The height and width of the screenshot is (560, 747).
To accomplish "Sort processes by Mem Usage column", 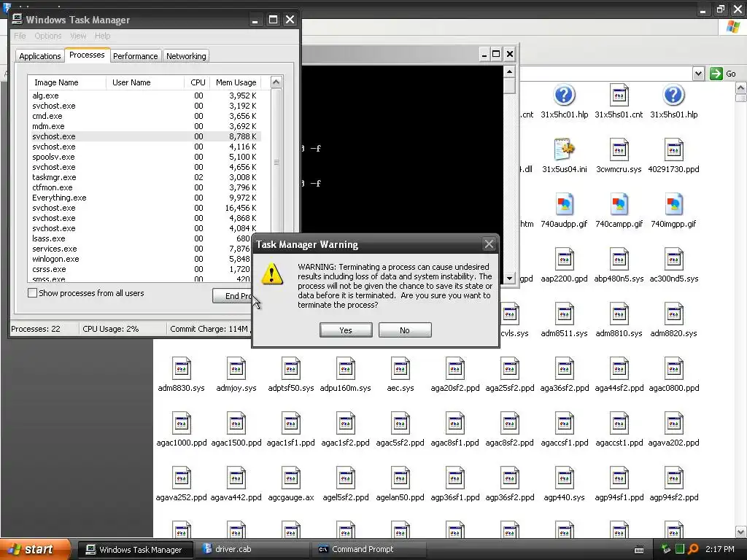I will pos(236,82).
